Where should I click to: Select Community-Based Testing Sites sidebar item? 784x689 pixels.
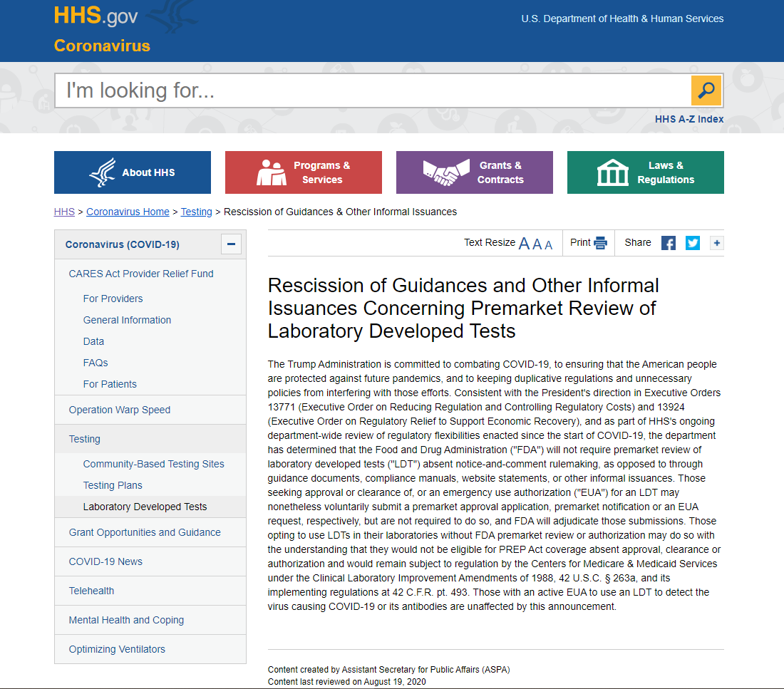click(x=153, y=464)
